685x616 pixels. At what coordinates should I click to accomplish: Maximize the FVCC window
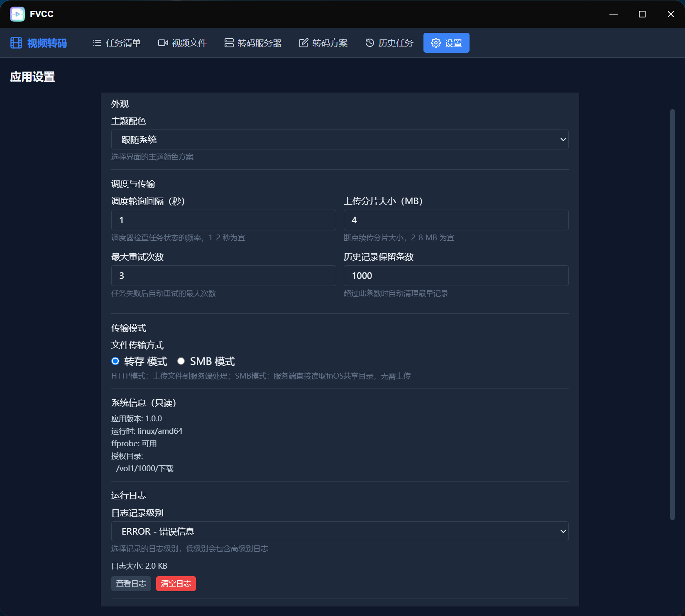click(642, 14)
